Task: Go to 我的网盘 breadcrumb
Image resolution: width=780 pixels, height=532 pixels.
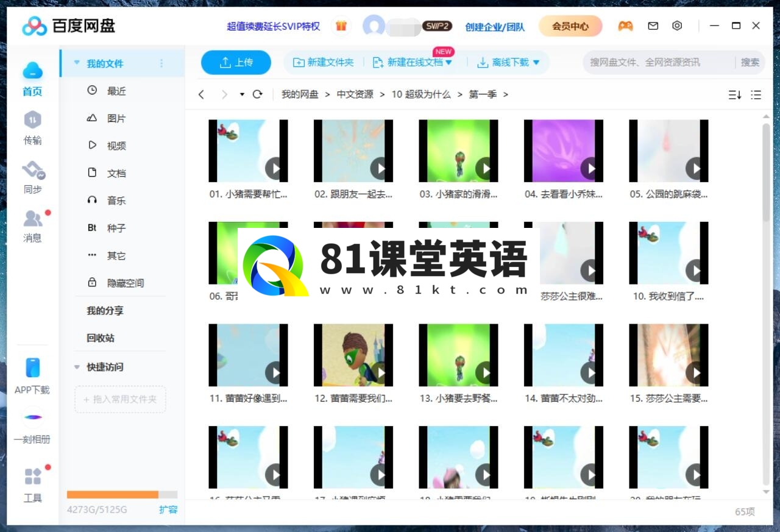Action: tap(300, 94)
